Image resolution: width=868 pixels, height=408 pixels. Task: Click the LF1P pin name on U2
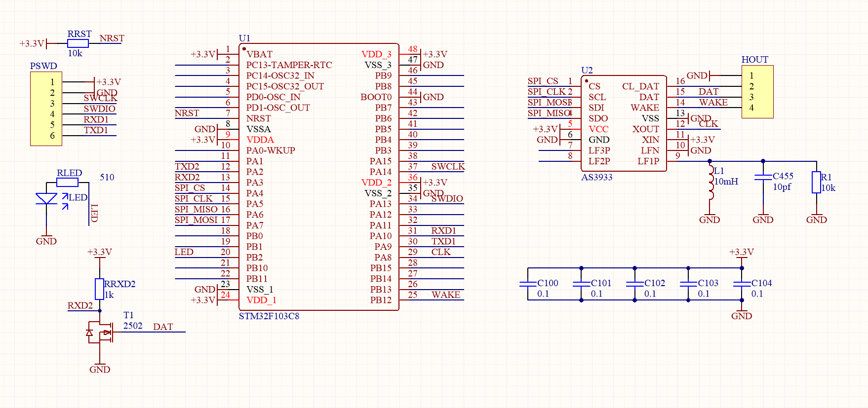(648, 161)
